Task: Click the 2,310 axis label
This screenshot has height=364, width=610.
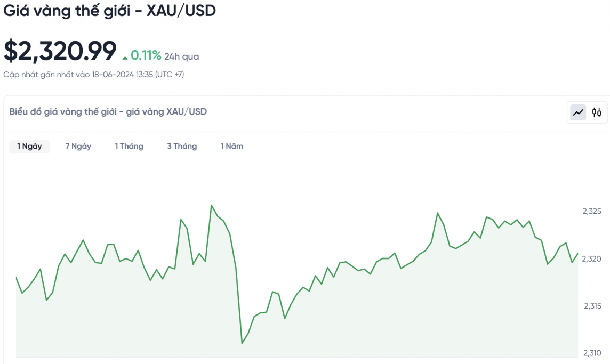Action: [x=592, y=353]
